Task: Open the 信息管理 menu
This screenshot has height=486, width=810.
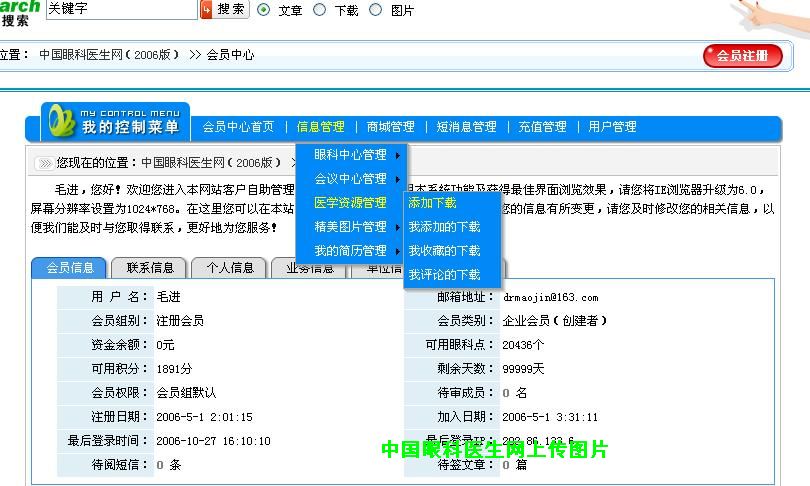Action: pos(320,127)
